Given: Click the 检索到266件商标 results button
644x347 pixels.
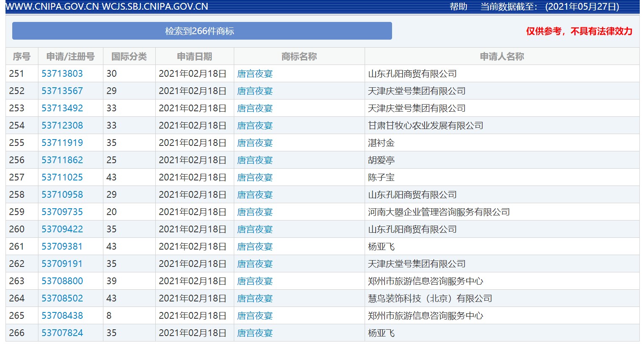Looking at the screenshot, I should pyautogui.click(x=202, y=31).
